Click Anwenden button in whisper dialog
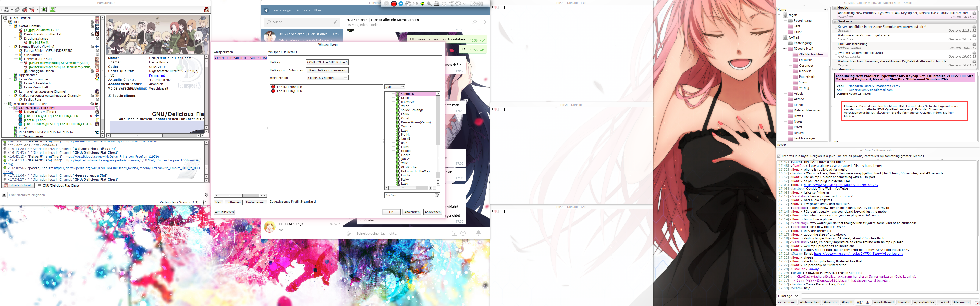Viewport: 980px width, 306px height. tap(412, 212)
